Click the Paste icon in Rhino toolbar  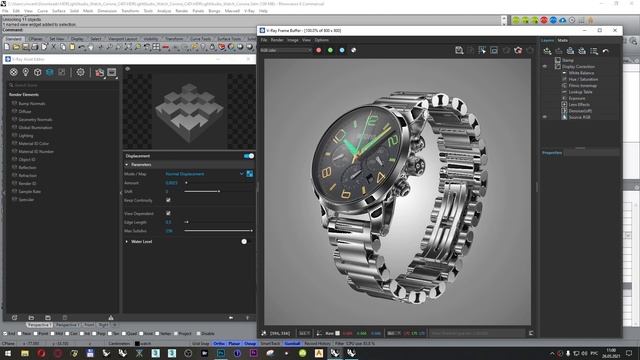(72, 47)
